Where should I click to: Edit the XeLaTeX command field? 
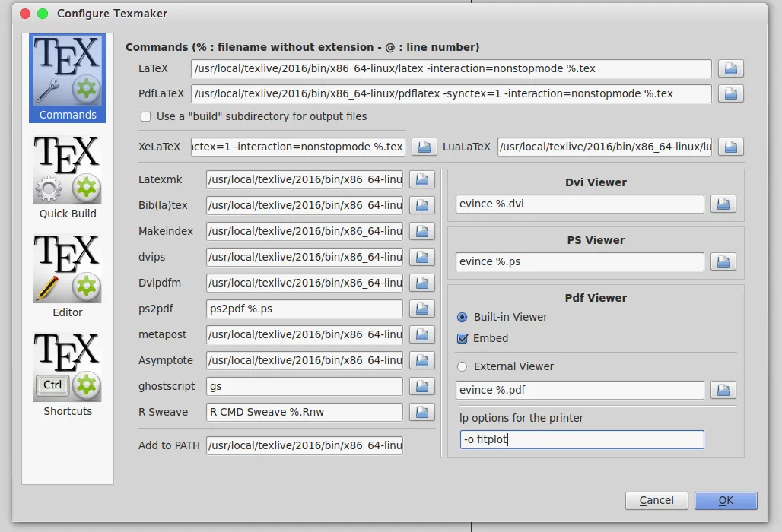click(297, 147)
